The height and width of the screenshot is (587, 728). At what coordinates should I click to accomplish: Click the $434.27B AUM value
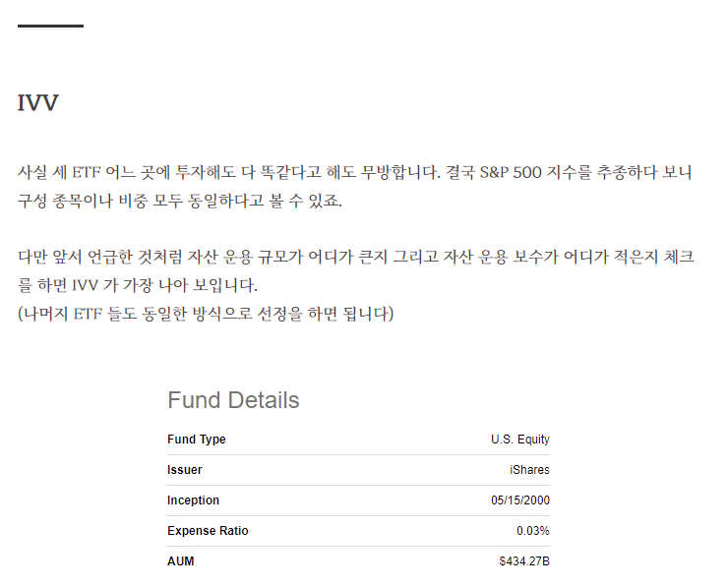(x=524, y=561)
